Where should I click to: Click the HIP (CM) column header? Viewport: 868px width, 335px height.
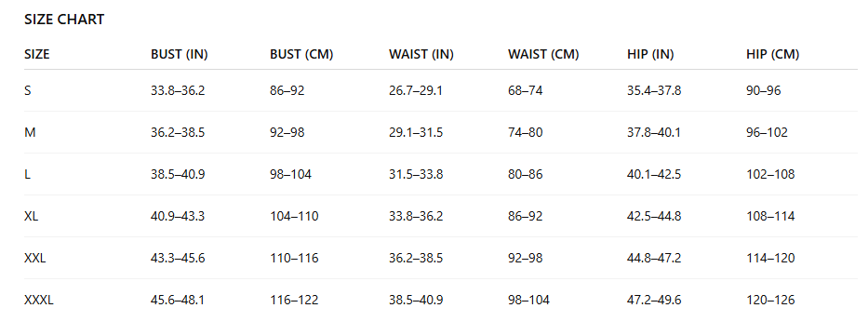point(773,54)
